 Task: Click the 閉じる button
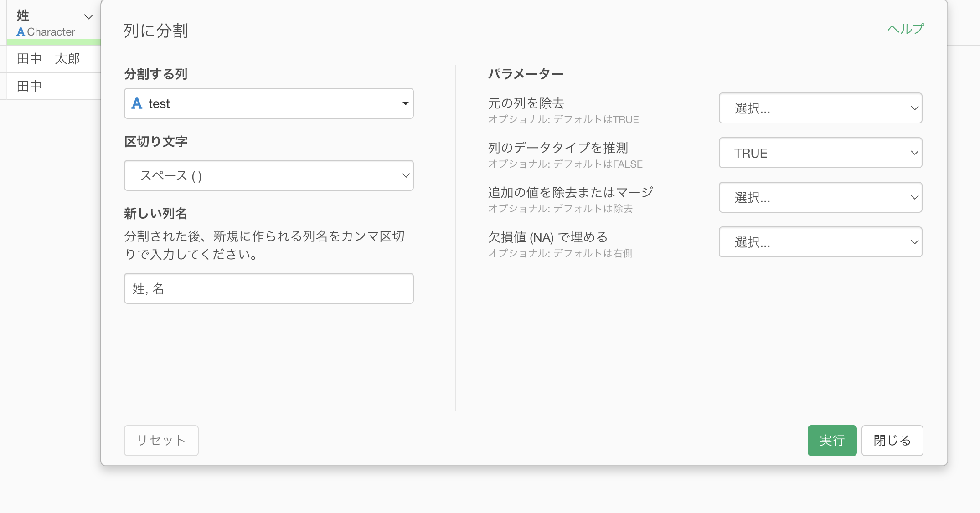(892, 440)
